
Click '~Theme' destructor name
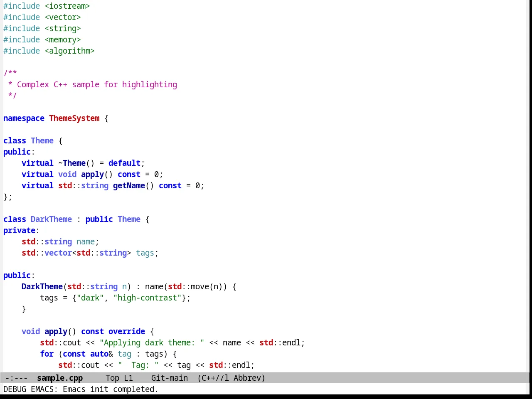click(72, 163)
